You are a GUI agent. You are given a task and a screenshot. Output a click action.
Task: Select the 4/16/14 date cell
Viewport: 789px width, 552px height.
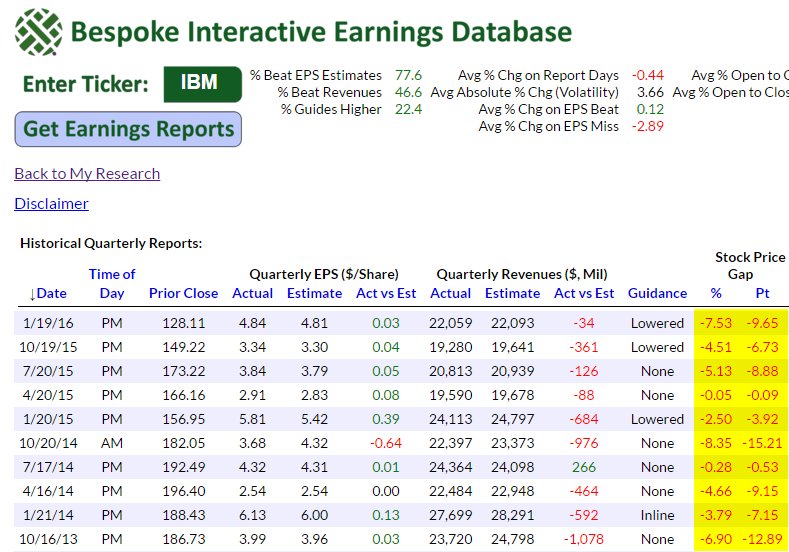tap(48, 491)
